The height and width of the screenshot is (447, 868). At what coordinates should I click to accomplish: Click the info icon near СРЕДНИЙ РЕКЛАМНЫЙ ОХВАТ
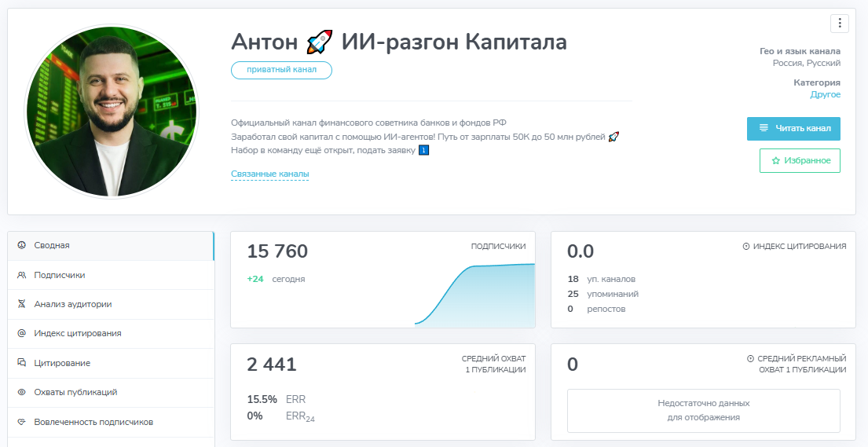point(750,359)
